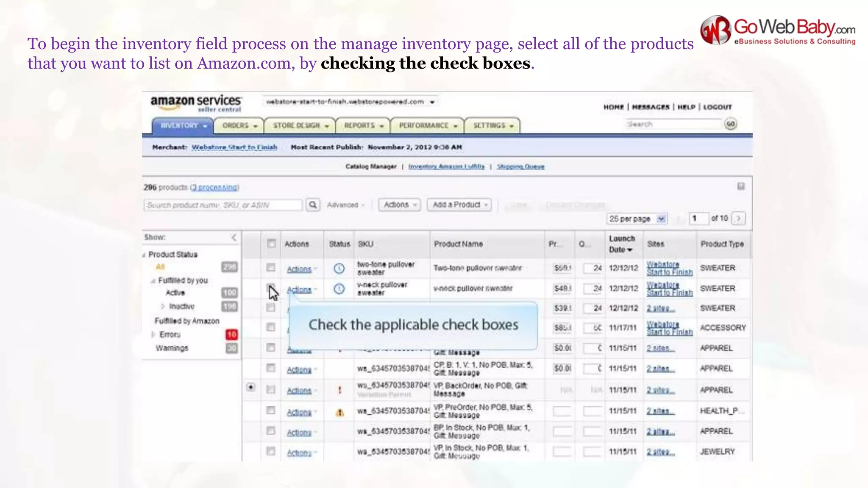Check the v-neck pullover sweater row checkbox

pyautogui.click(x=271, y=288)
